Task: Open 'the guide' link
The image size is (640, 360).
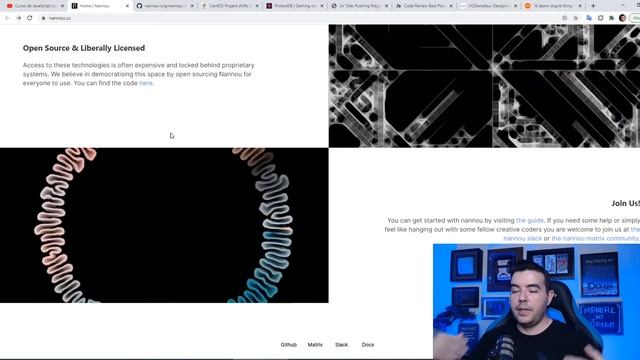Action: 530,220
